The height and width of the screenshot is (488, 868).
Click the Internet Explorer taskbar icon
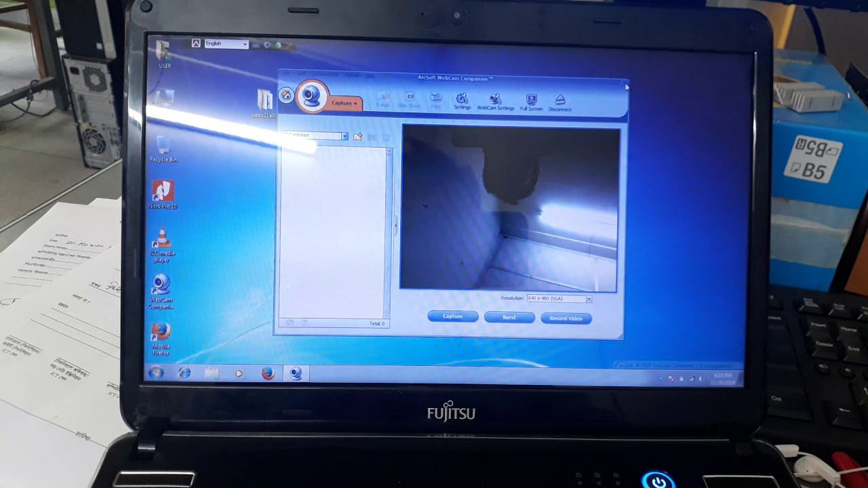[184, 373]
